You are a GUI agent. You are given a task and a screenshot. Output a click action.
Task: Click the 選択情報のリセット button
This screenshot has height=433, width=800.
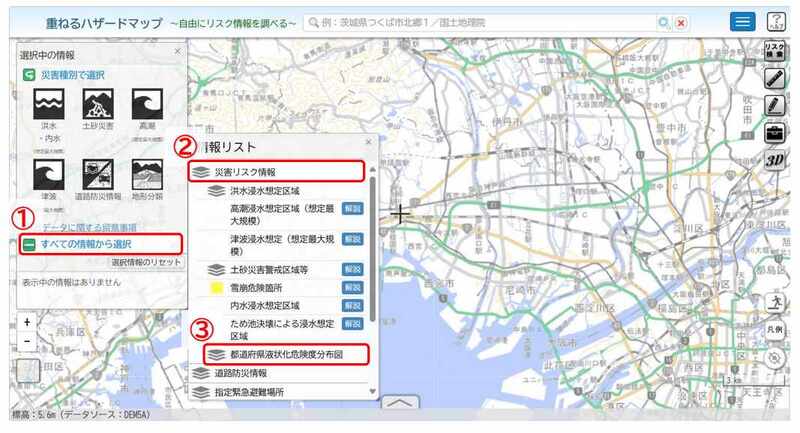[x=146, y=262]
